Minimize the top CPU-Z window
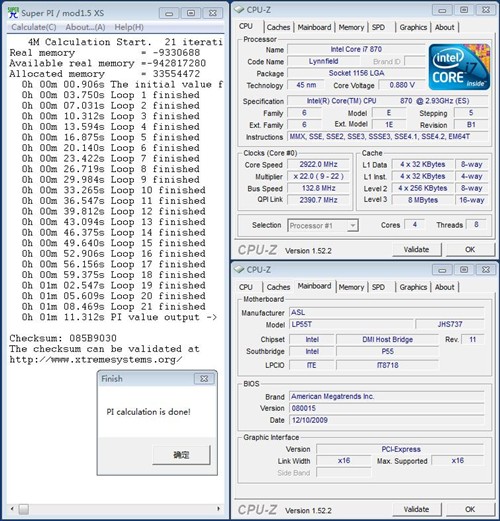This screenshot has height=521, width=500. pyautogui.click(x=442, y=10)
